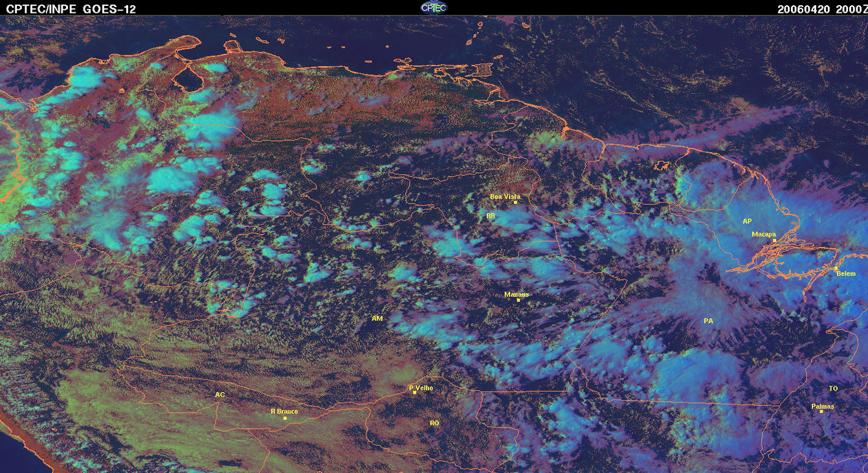Click the CPTEC logo in the header
868x473 pixels.
point(433,8)
